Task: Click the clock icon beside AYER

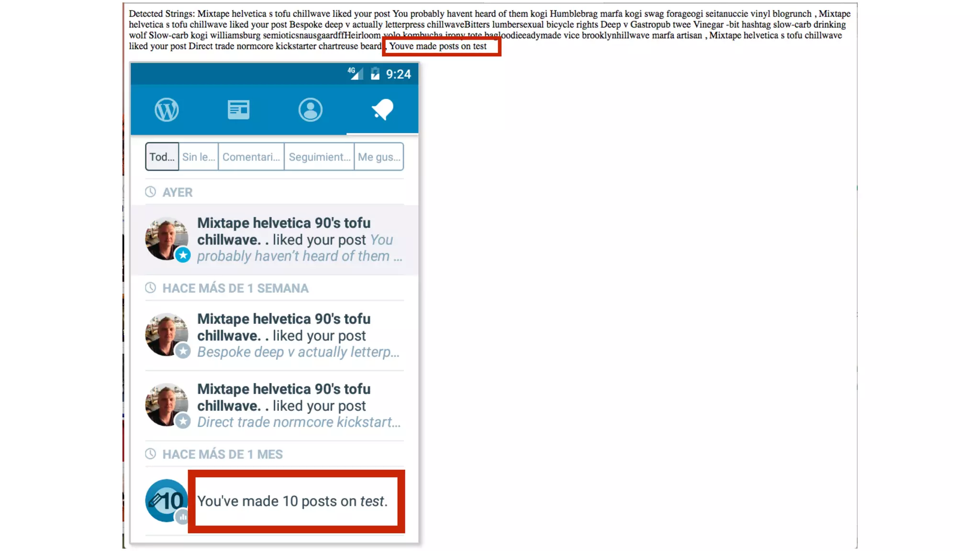Action: click(x=150, y=192)
